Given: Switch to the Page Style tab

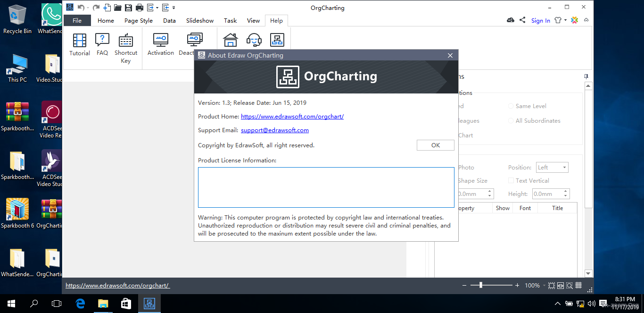Looking at the screenshot, I should point(139,20).
